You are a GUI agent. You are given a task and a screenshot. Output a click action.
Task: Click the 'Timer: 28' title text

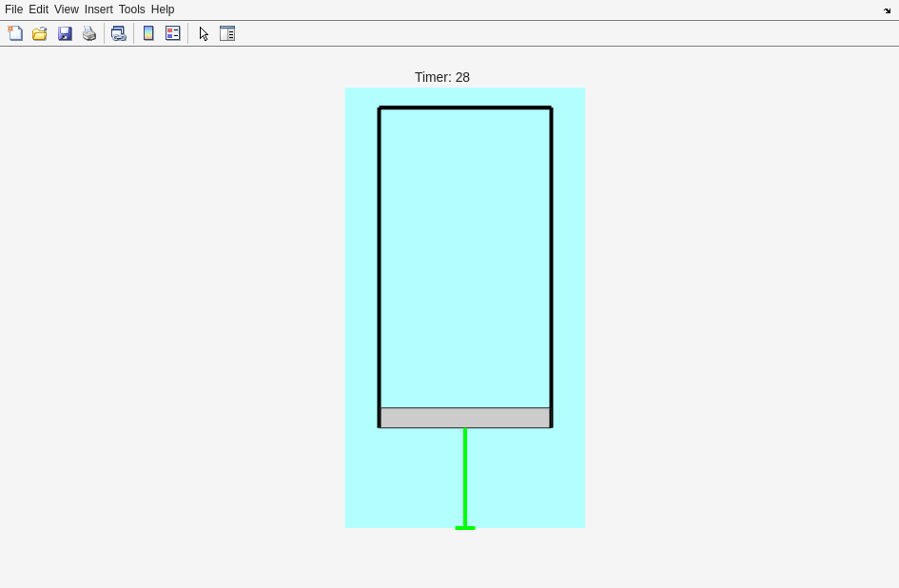(x=442, y=77)
